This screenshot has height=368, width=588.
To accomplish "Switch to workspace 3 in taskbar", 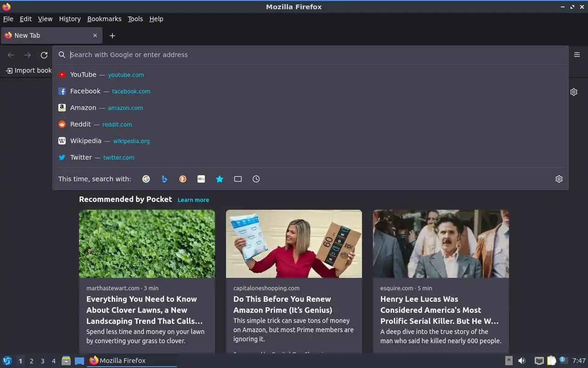I will (x=42, y=361).
